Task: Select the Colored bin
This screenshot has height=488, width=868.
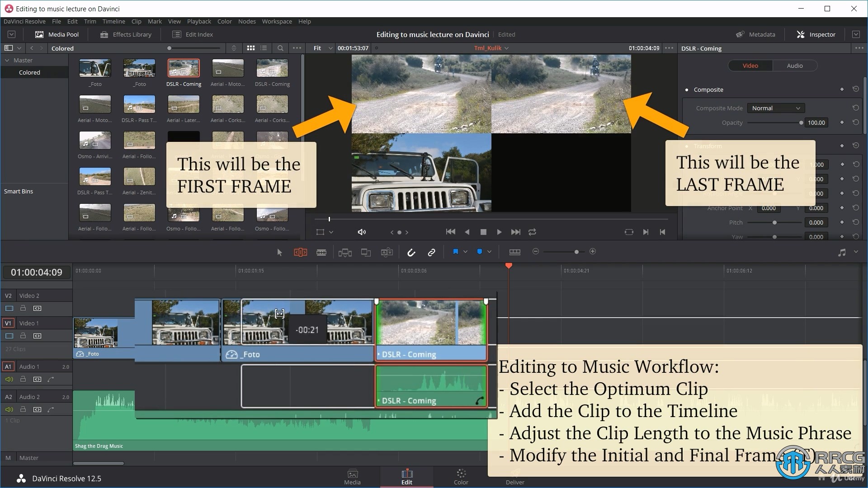Action: click(29, 72)
